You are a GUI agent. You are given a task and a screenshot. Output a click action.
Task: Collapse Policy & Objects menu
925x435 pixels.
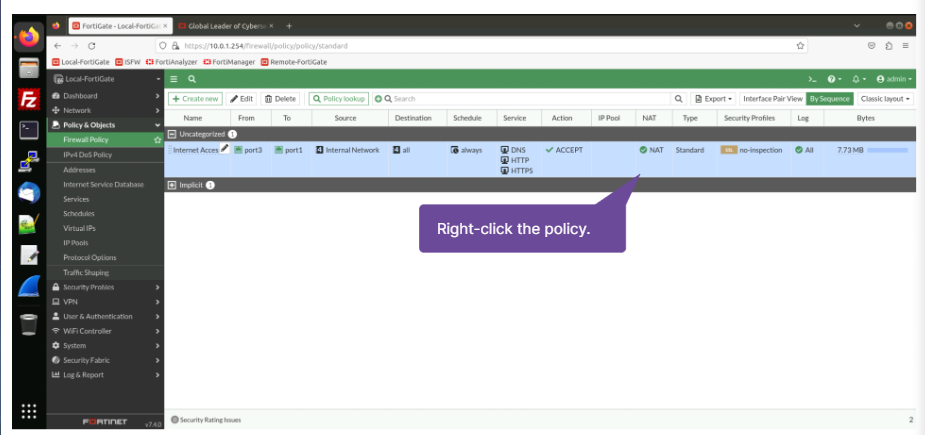click(104, 125)
